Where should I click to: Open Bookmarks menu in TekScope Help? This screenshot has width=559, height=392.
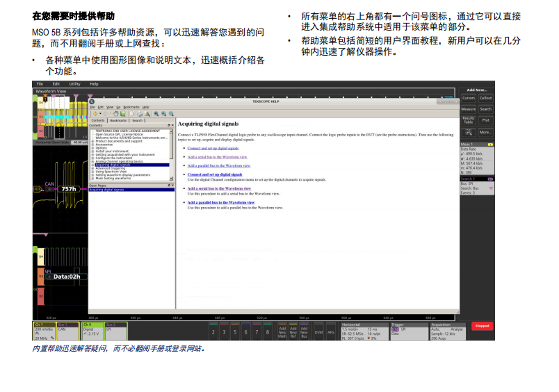(x=131, y=107)
